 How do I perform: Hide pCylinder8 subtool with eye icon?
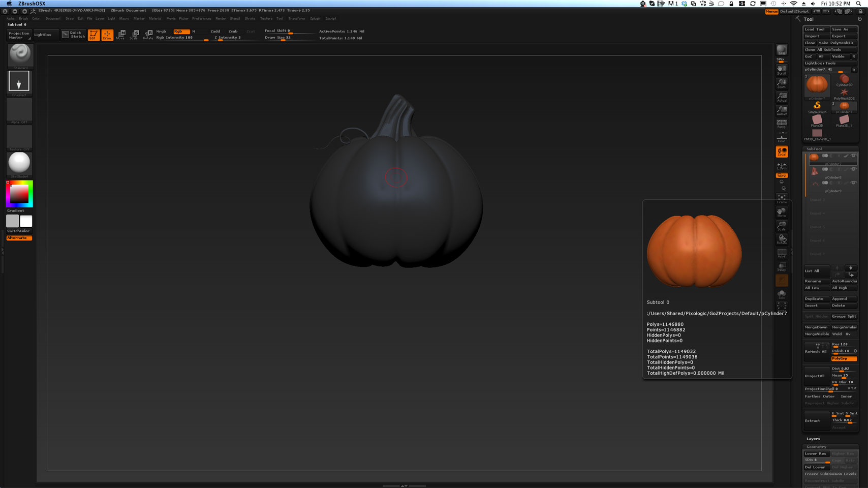point(853,169)
